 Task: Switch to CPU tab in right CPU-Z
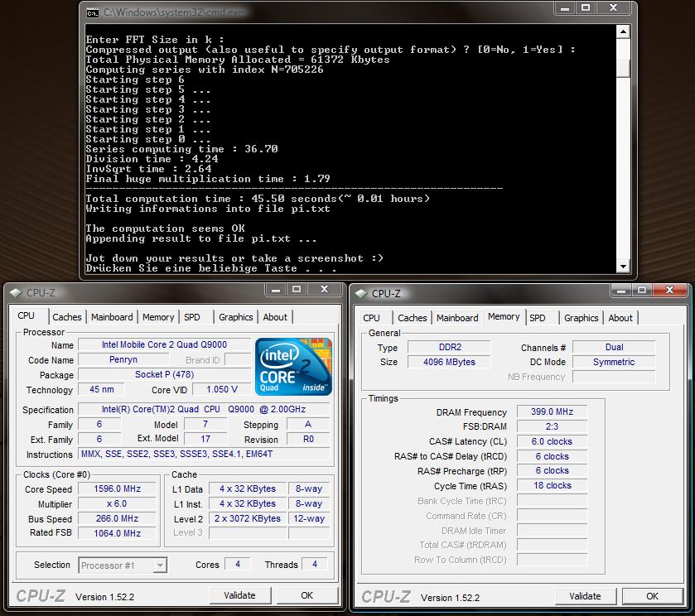click(371, 318)
